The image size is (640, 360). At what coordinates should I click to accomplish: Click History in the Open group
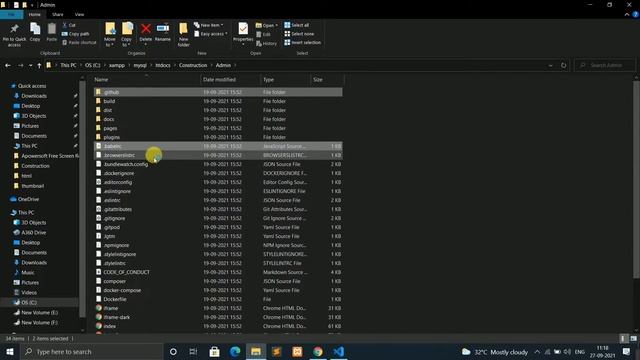point(267,43)
